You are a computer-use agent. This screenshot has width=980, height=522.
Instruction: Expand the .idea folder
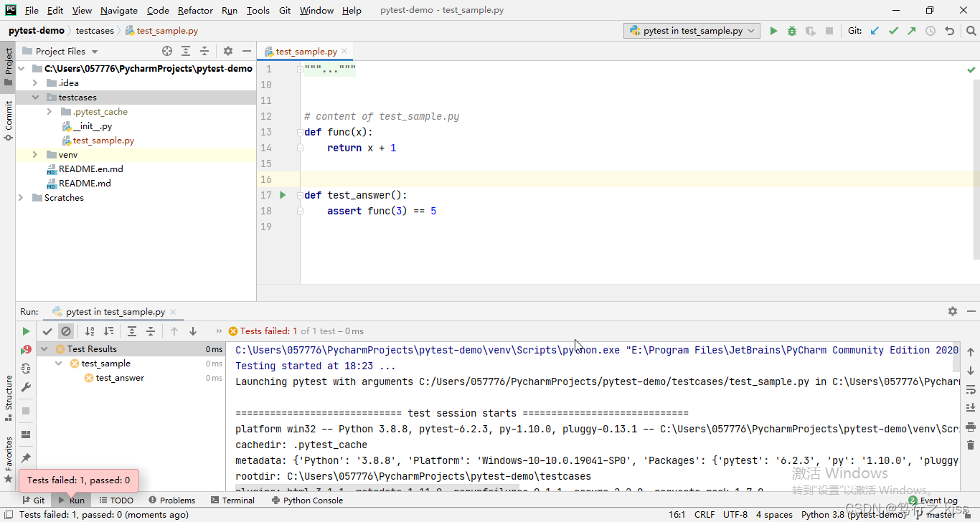(34, 83)
